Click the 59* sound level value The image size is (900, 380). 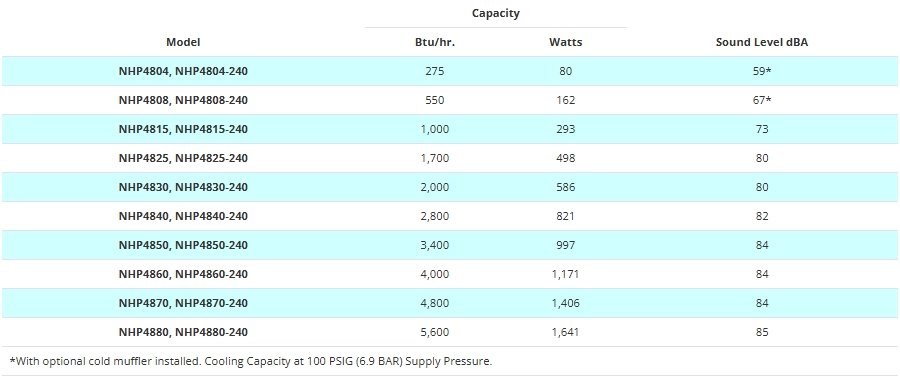coord(762,71)
